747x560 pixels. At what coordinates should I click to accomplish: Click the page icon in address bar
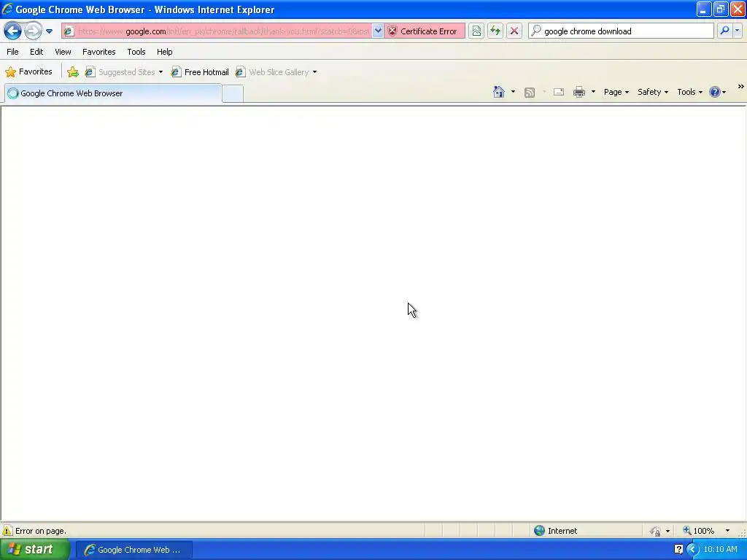(69, 31)
